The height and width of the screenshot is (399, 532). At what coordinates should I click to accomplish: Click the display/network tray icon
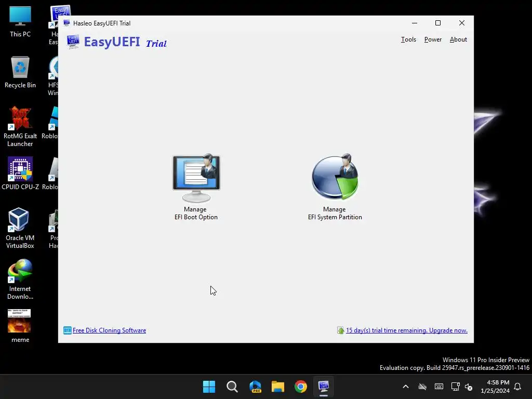tap(455, 387)
